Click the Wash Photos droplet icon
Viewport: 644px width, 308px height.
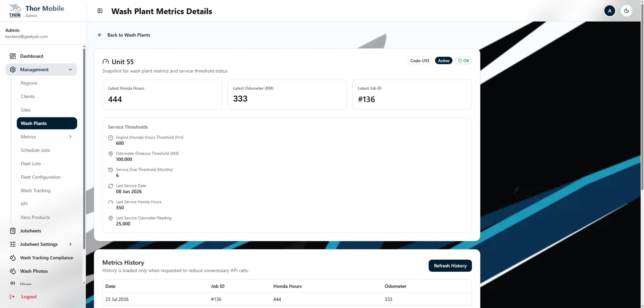(13, 271)
